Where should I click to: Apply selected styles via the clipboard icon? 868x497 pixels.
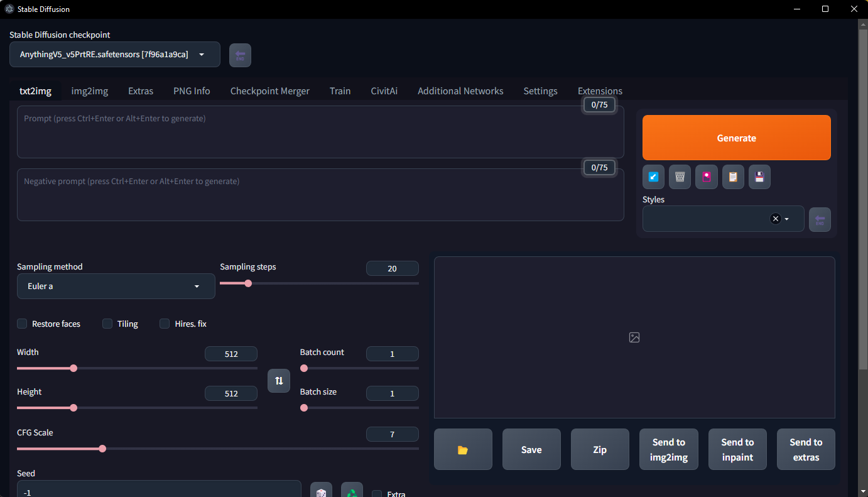(733, 177)
